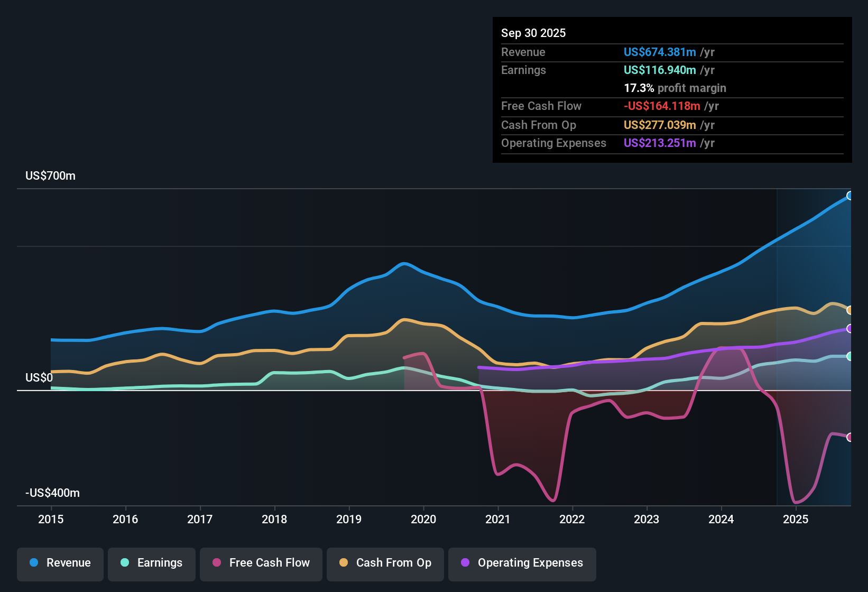This screenshot has width=868, height=592.
Task: Toggle the Earnings series visibility
Action: pyautogui.click(x=152, y=563)
